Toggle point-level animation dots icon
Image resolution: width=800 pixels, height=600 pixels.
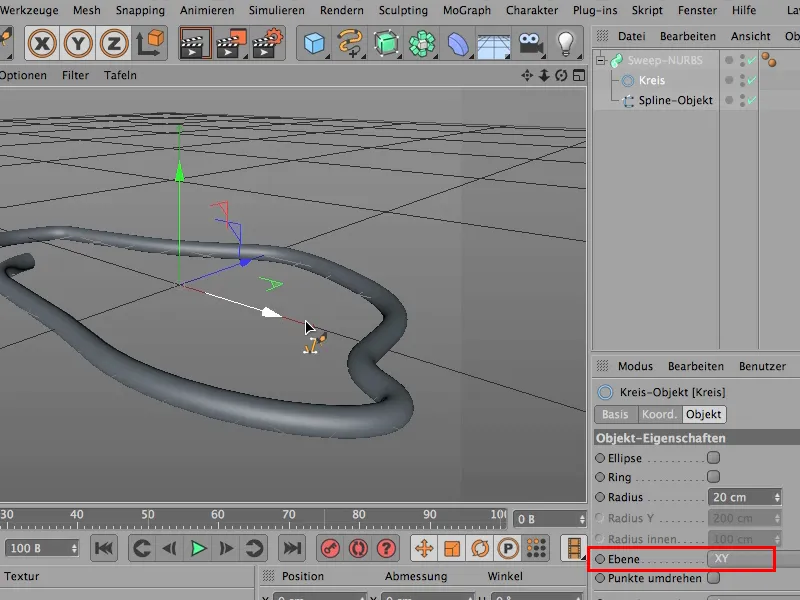[x=536, y=547]
